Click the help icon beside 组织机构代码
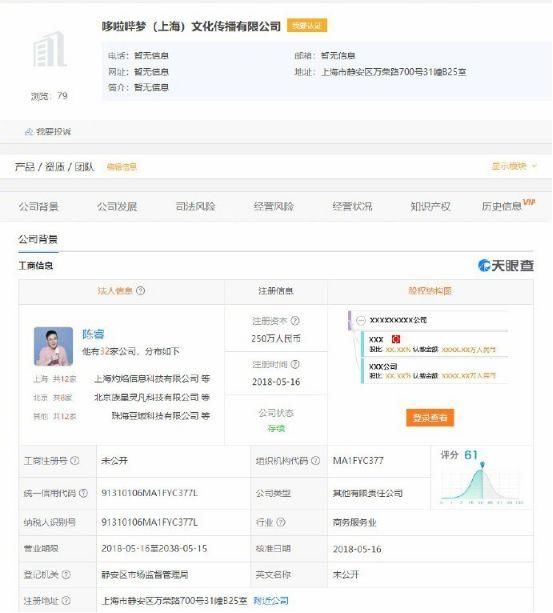This screenshot has width=553, height=613. click(x=315, y=461)
